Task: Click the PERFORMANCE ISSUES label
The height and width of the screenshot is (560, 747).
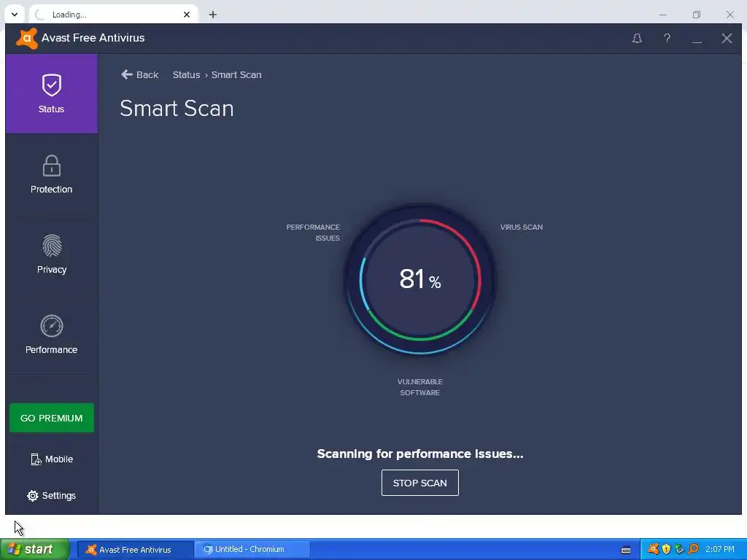Action: (x=313, y=233)
